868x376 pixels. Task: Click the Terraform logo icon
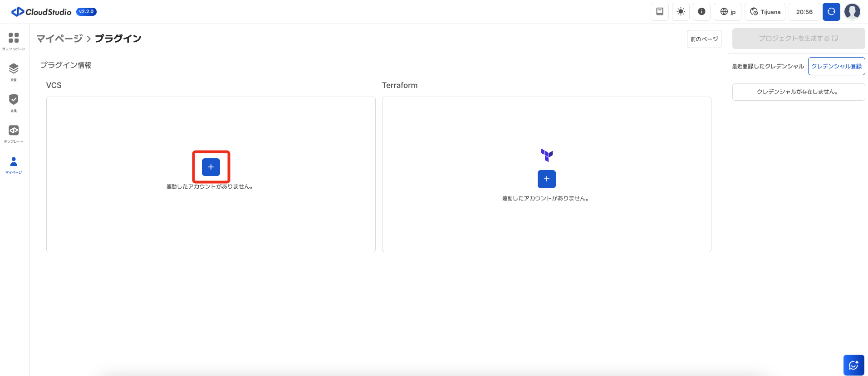tap(546, 155)
